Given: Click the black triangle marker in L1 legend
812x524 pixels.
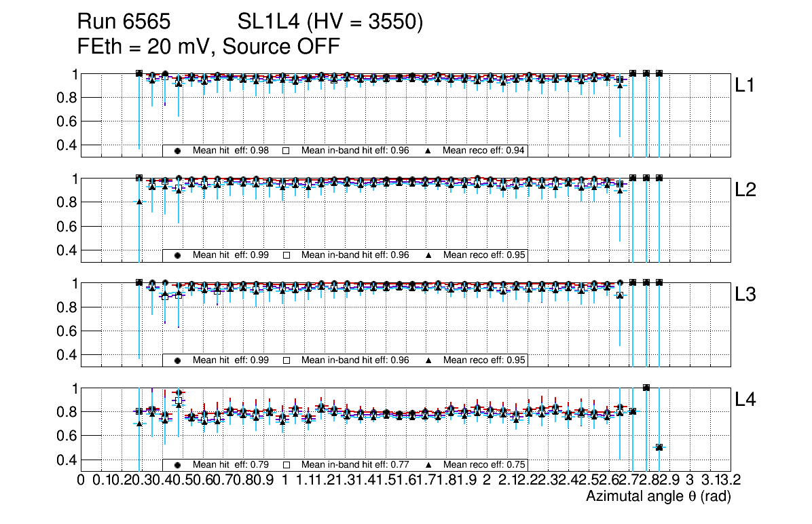Looking at the screenshot, I should pyautogui.click(x=429, y=151).
